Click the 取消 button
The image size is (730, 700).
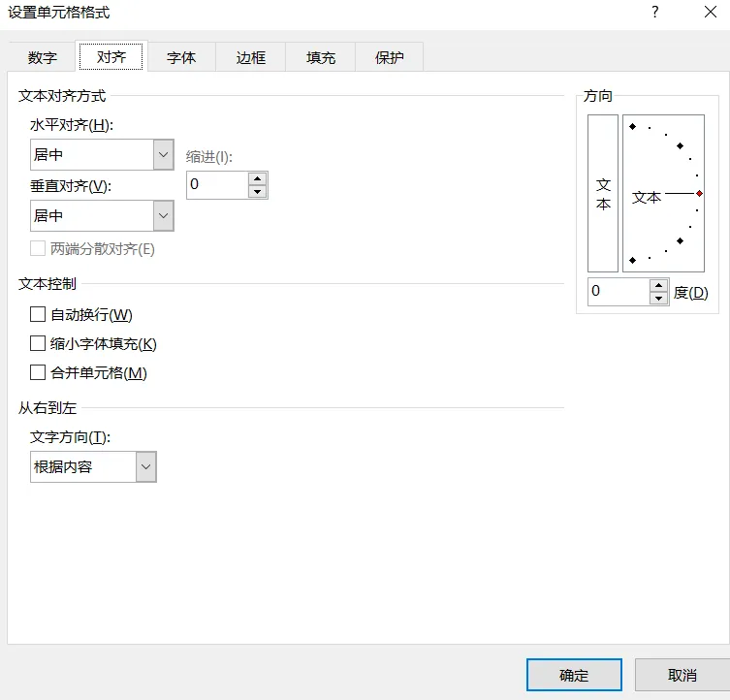point(682,675)
